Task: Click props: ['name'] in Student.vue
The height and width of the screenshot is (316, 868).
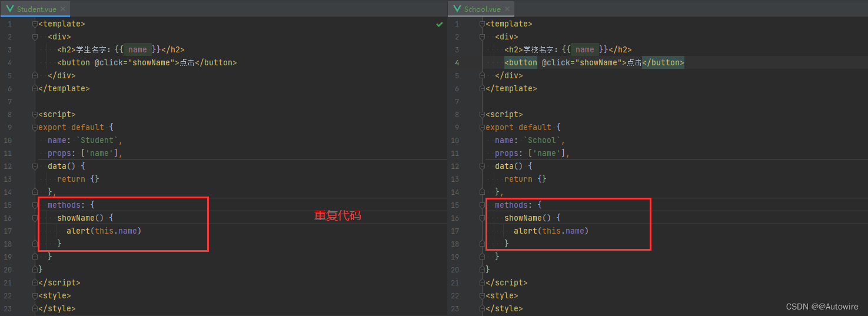Action: coord(83,154)
